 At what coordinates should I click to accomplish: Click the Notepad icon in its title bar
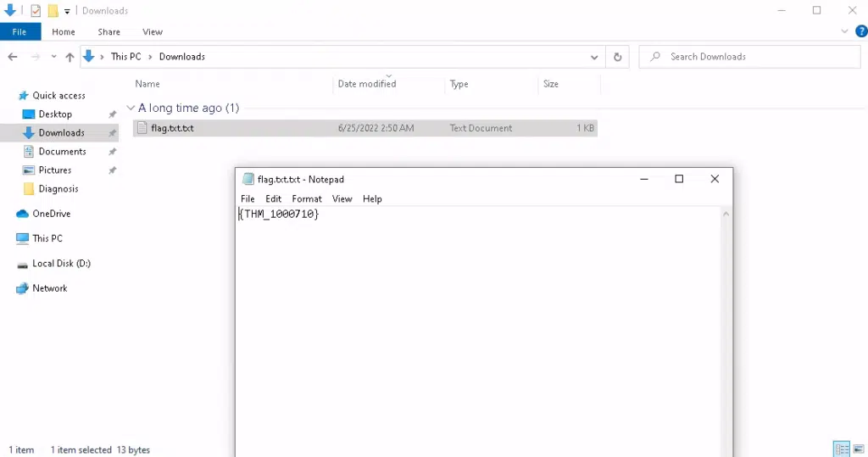pyautogui.click(x=248, y=179)
